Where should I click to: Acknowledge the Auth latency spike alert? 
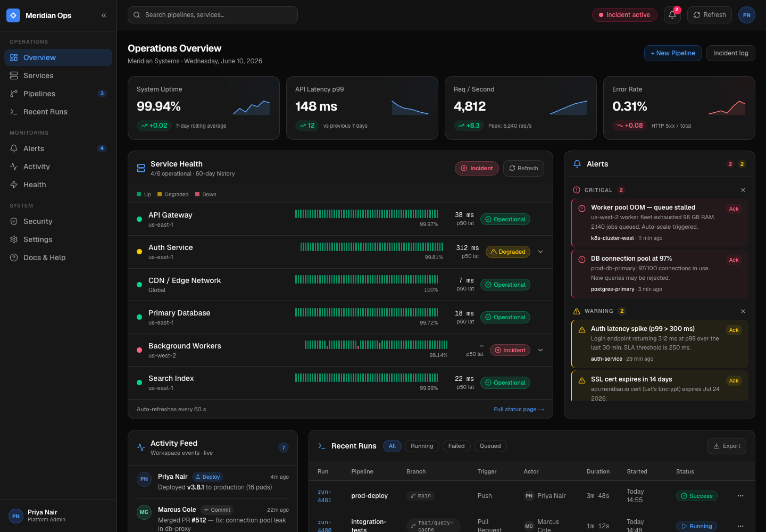click(x=734, y=330)
